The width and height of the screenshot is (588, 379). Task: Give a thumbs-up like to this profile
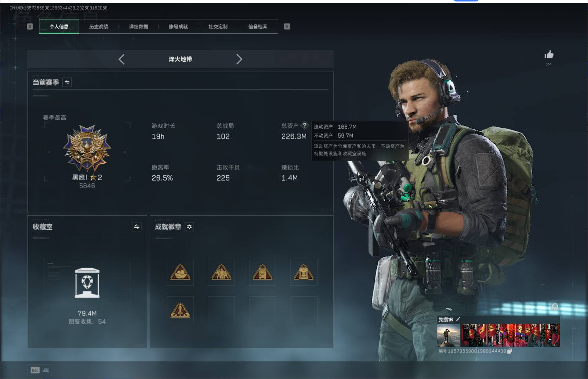549,55
